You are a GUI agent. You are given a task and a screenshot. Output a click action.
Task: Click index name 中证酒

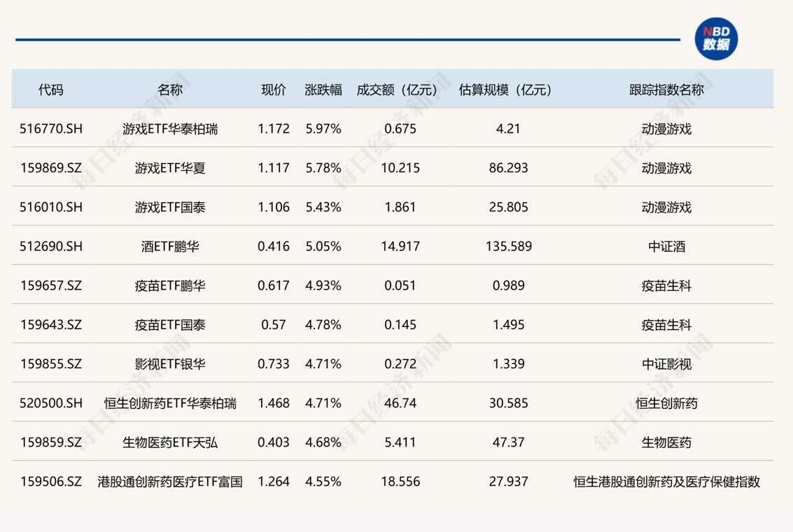click(x=666, y=246)
